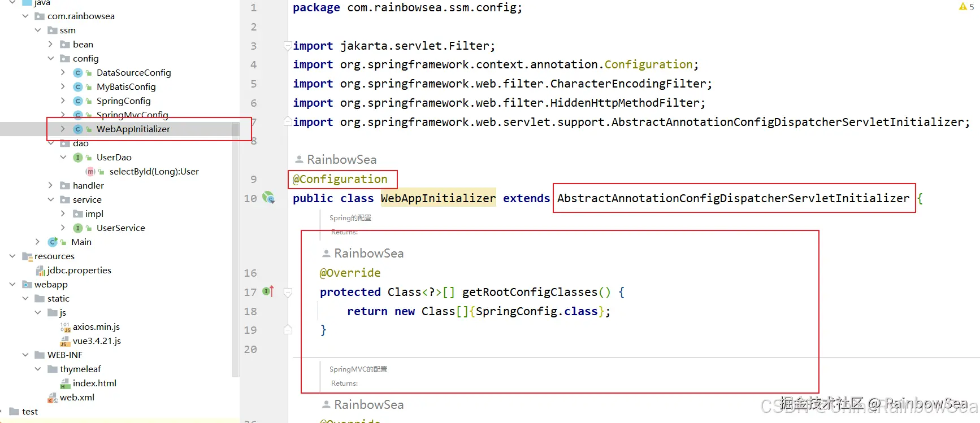
Task: Click the override gutter icon on line 17
Action: coord(268,291)
